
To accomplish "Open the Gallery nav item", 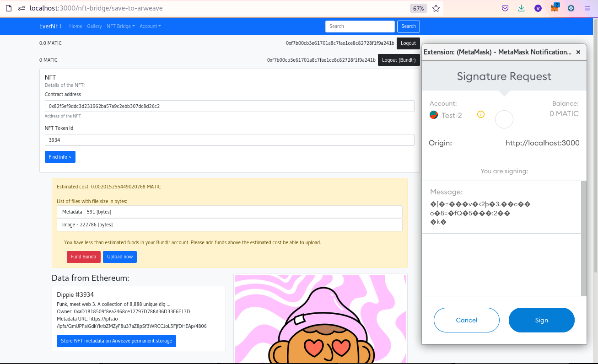I will 94,26.
